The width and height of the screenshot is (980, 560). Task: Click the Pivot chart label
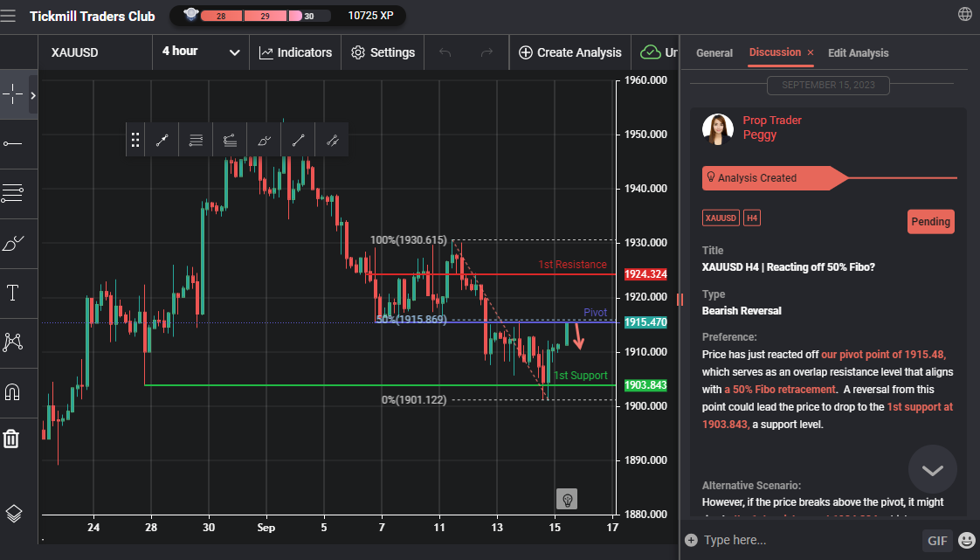pyautogui.click(x=595, y=313)
